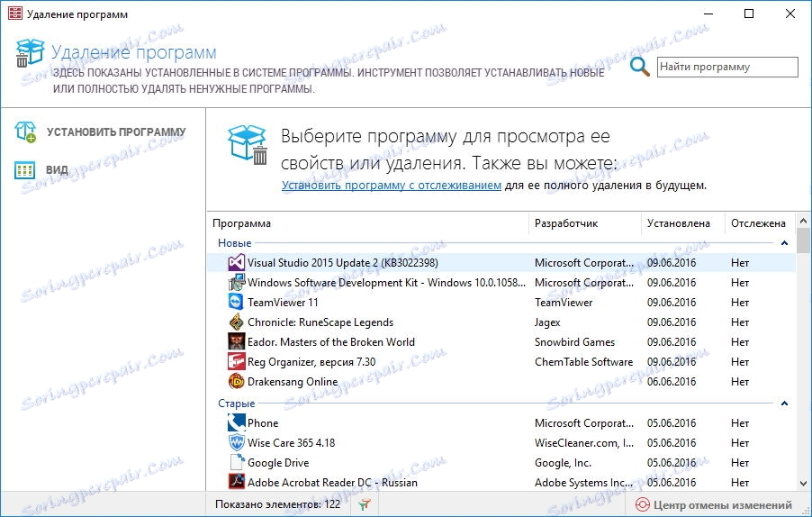Click the magnifying glass search icon
The height and width of the screenshot is (517, 812).
tap(639, 67)
